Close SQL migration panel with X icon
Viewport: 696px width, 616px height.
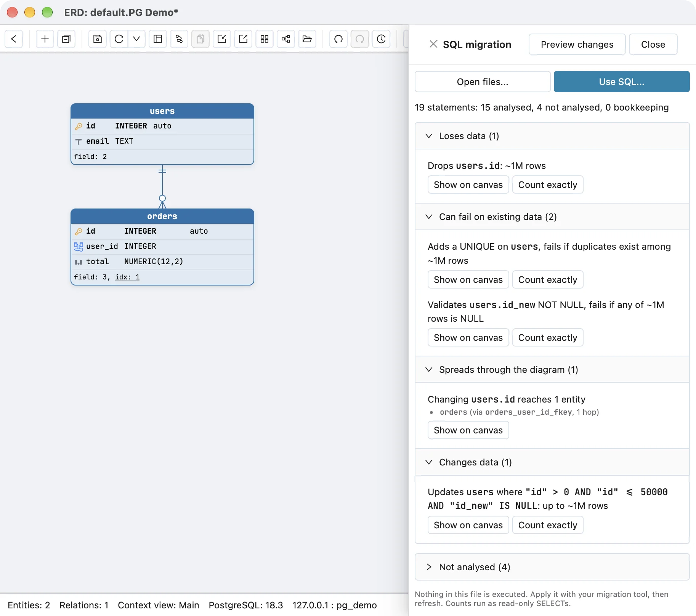[433, 44]
